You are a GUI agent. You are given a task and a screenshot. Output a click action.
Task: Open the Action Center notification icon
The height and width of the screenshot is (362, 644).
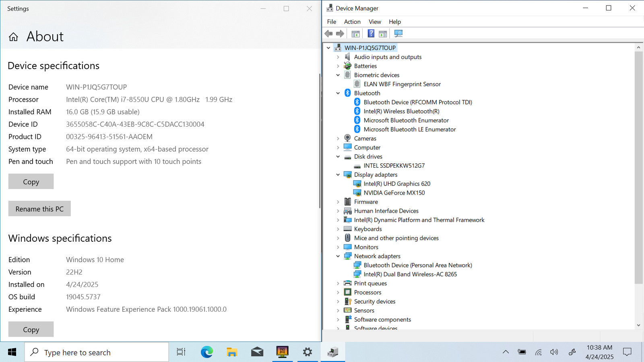627,352
